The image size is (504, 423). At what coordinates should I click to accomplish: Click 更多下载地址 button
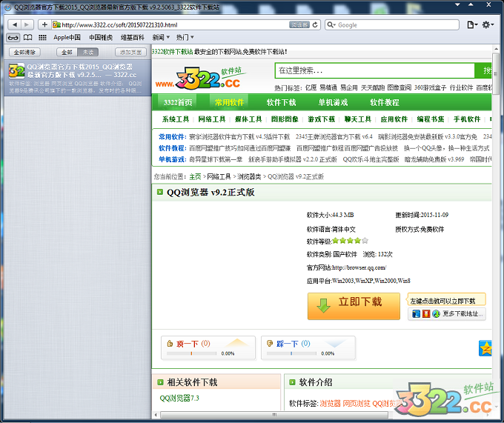click(x=447, y=313)
